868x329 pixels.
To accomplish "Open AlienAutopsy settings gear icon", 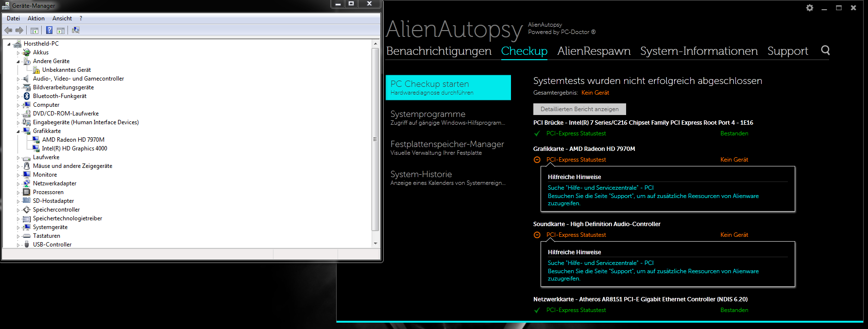I will point(810,8).
